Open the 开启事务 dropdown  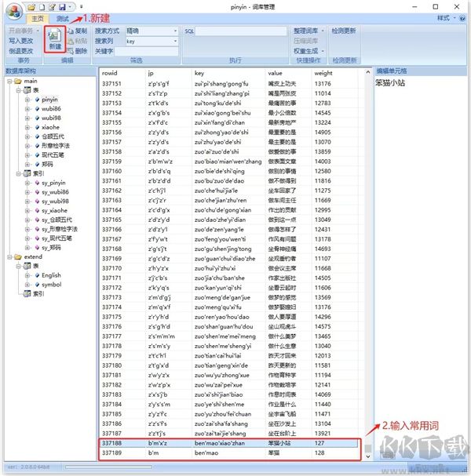[x=24, y=31]
